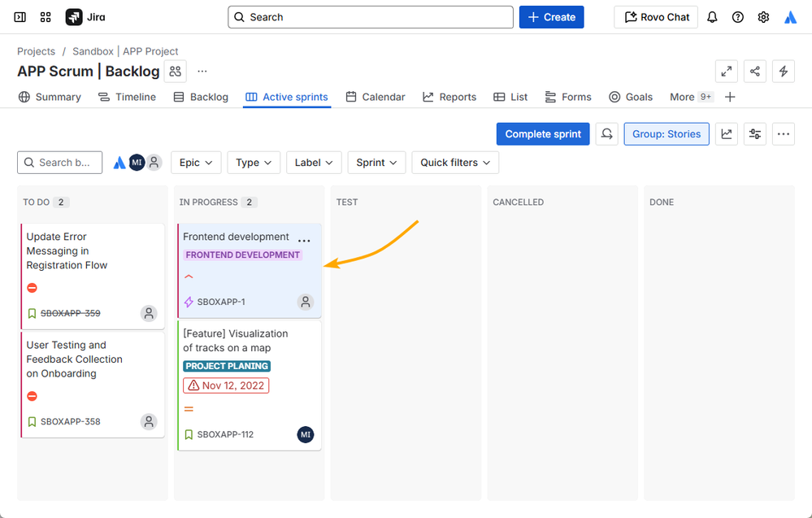Viewport: 812px width, 518px height.
Task: Switch to the Summary tab
Action: 50,97
